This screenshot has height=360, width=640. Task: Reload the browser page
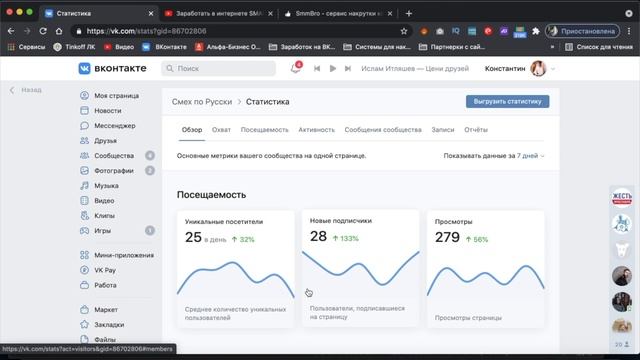pos(43,31)
